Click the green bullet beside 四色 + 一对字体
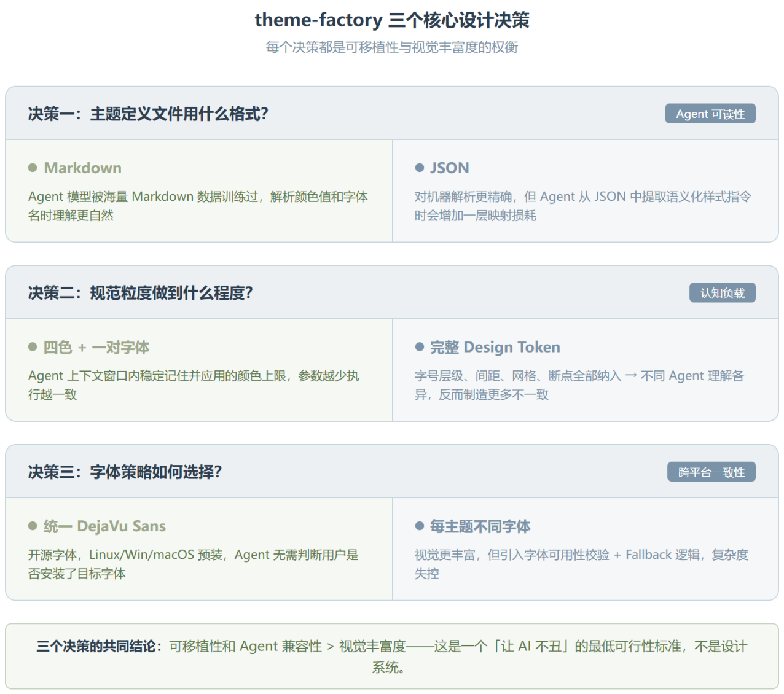The image size is (784, 694). [33, 347]
